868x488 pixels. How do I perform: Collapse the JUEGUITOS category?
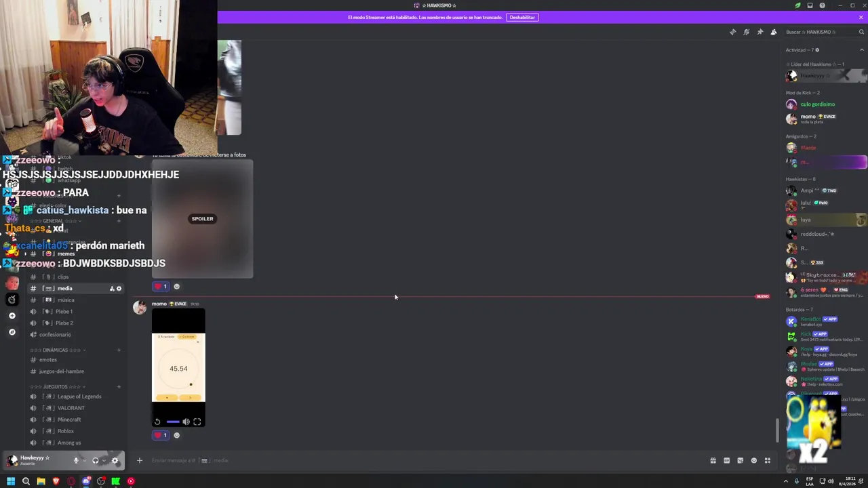(x=58, y=386)
